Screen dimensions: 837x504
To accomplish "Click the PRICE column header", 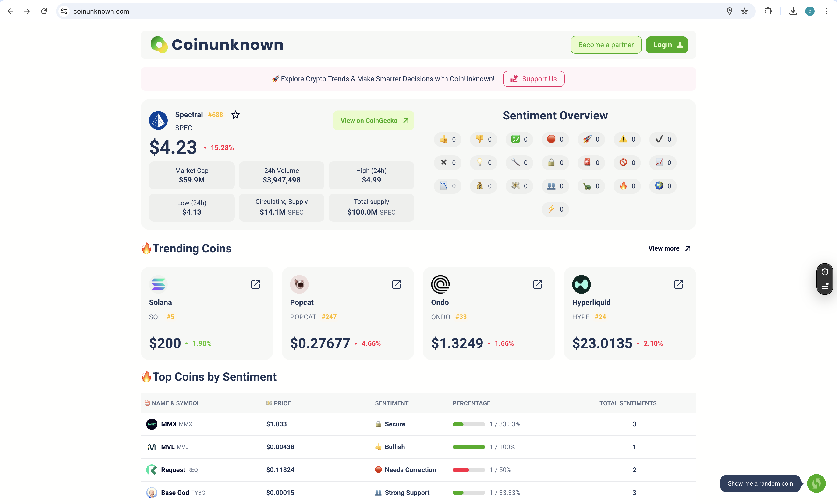I will pyautogui.click(x=278, y=403).
